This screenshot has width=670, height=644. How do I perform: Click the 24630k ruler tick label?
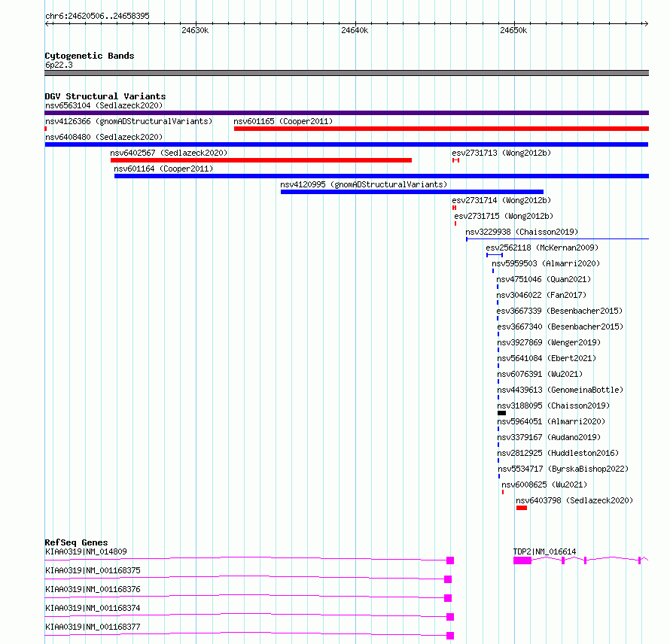(x=195, y=30)
